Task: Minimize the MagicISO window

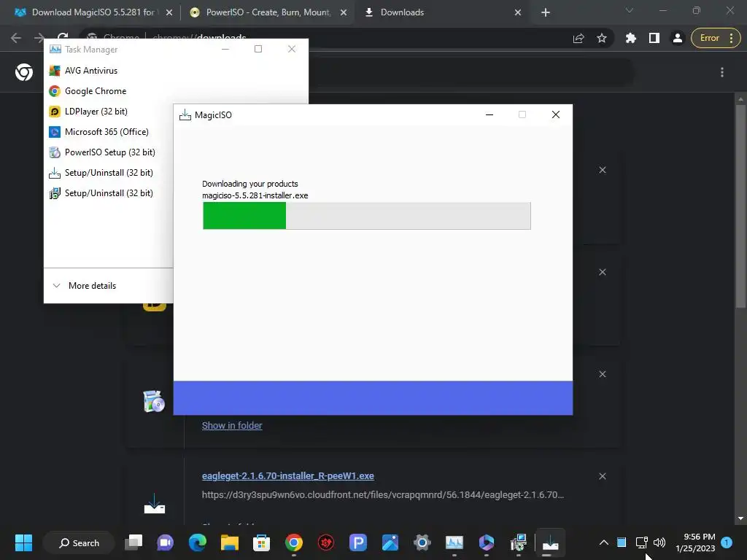Action: click(489, 114)
